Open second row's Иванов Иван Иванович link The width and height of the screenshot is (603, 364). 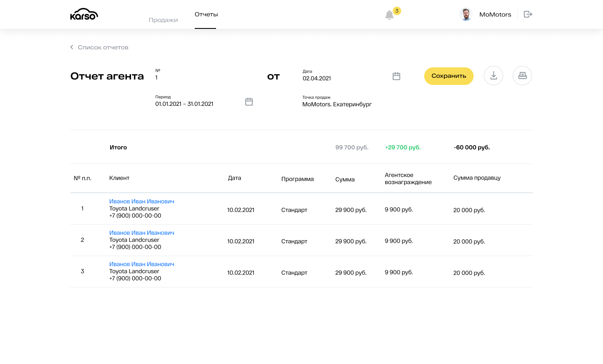(x=142, y=233)
